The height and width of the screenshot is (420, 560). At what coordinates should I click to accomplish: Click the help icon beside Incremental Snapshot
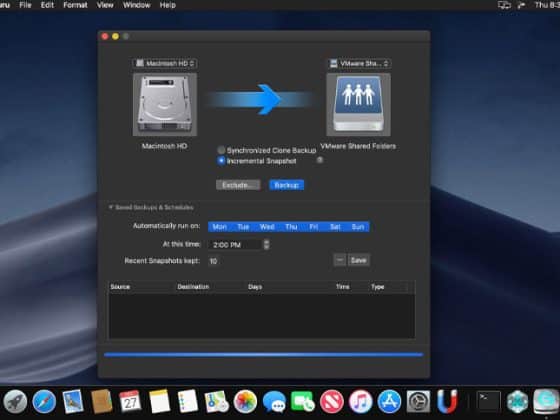(x=320, y=160)
